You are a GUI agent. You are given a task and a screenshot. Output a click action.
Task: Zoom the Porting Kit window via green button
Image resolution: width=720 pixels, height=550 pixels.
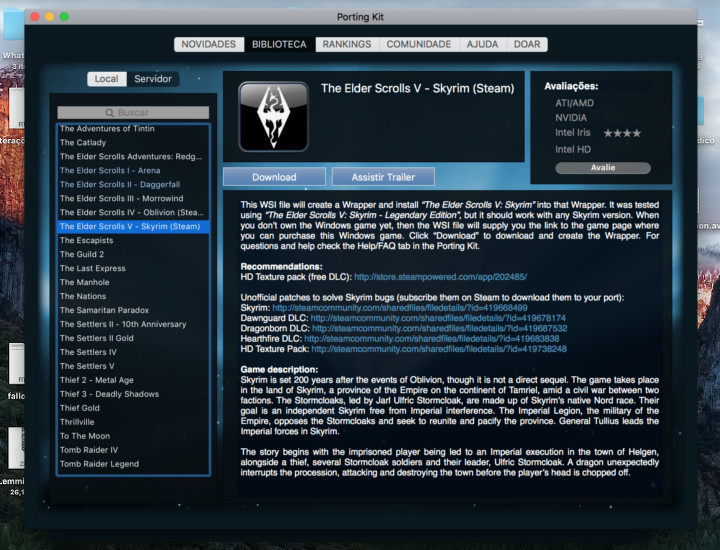[x=64, y=17]
